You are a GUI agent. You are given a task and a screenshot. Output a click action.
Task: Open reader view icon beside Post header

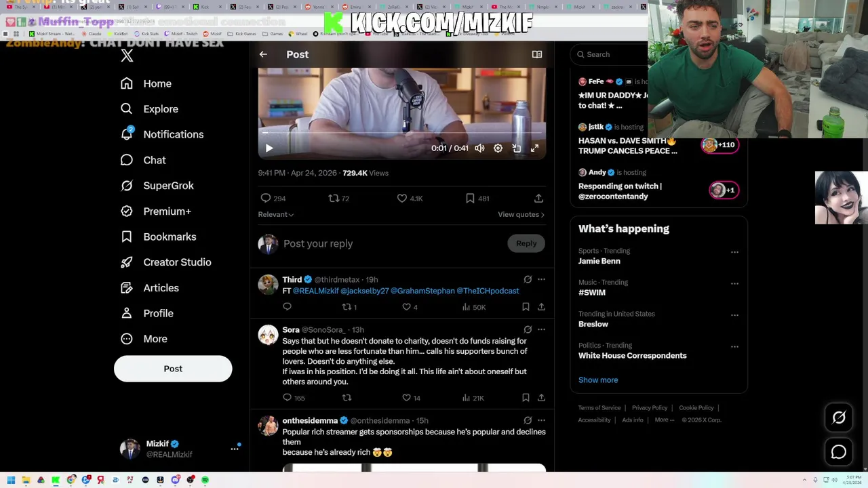537,54
